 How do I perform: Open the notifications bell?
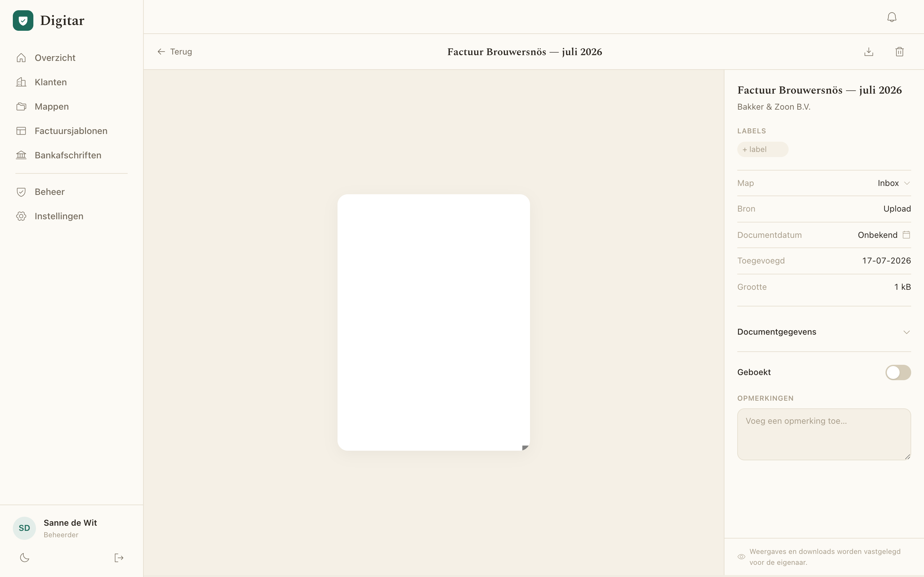(x=892, y=17)
